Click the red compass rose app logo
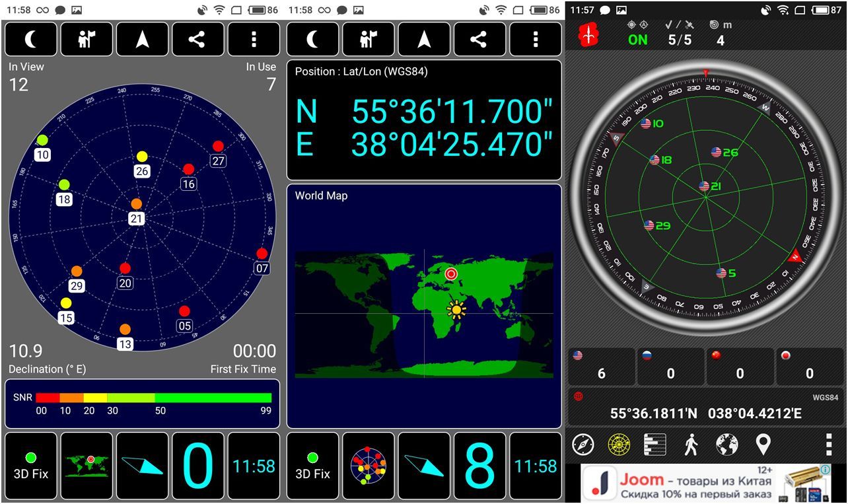Image resolution: width=848 pixels, height=504 pixels. click(x=587, y=35)
